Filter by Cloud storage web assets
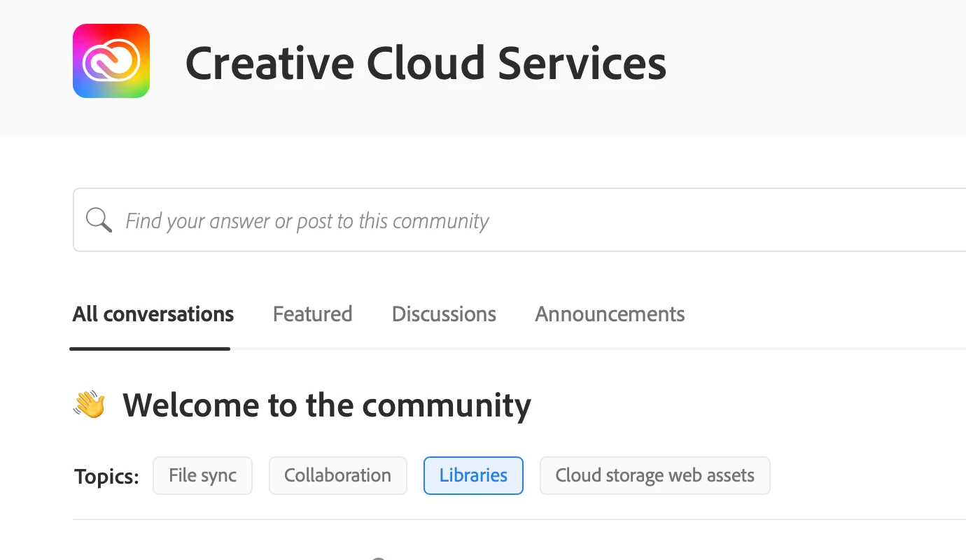This screenshot has width=966, height=560. coord(655,475)
